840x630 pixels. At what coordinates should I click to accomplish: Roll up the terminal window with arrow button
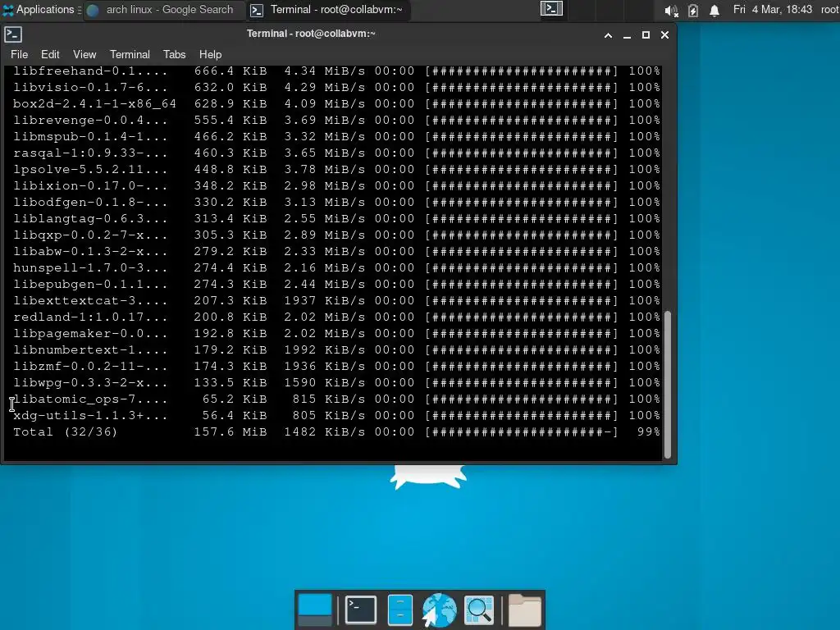pos(608,35)
